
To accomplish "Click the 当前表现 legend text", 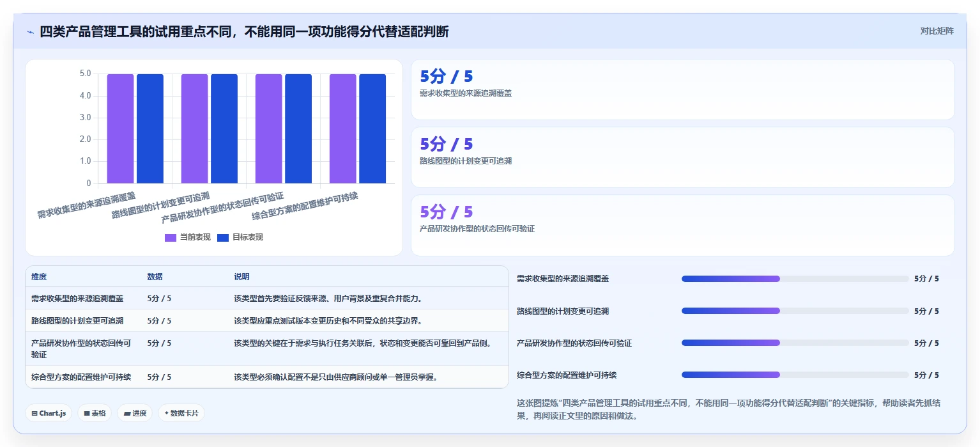I will 195,237.
